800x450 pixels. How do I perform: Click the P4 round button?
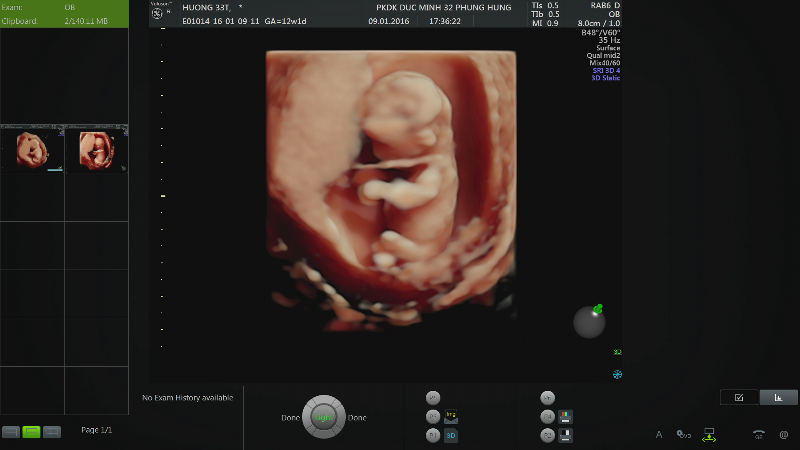(x=547, y=417)
